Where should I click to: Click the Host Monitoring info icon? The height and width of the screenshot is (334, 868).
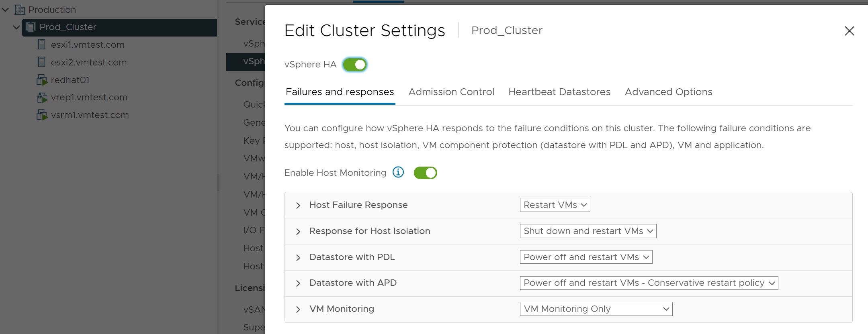(398, 172)
